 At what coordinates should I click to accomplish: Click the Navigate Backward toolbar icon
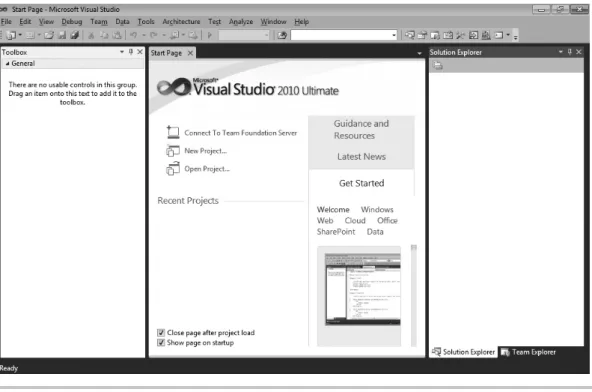point(174,35)
